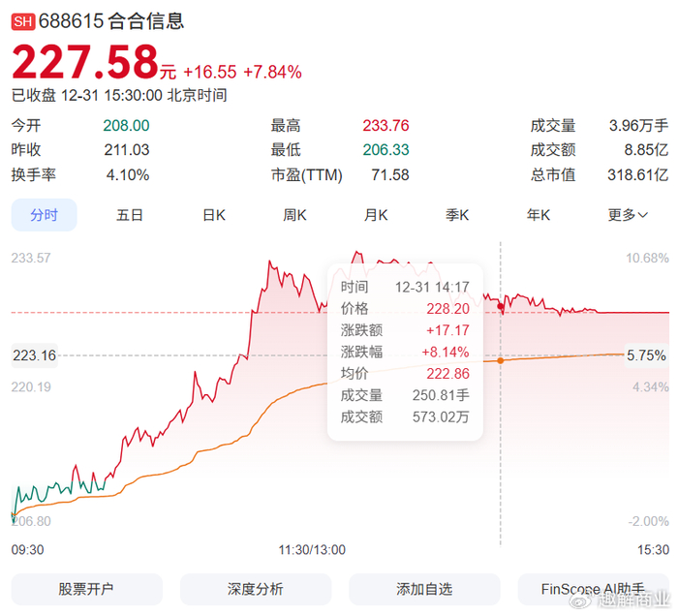Open the 年K yearly chart tab
Screen dimensions: 678x616
click(x=539, y=215)
